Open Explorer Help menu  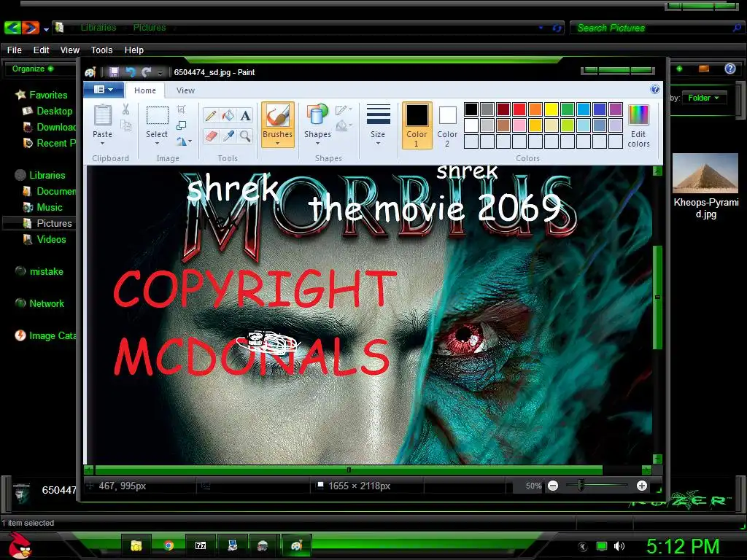tap(134, 50)
